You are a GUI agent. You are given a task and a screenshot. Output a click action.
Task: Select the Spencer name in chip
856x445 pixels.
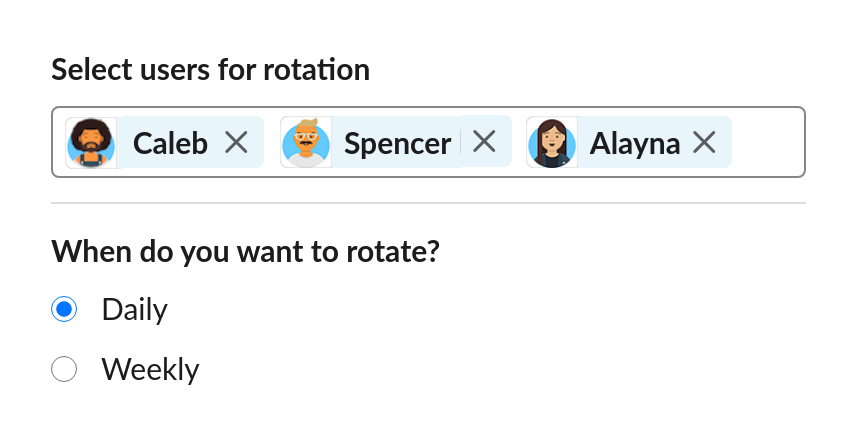(x=397, y=144)
